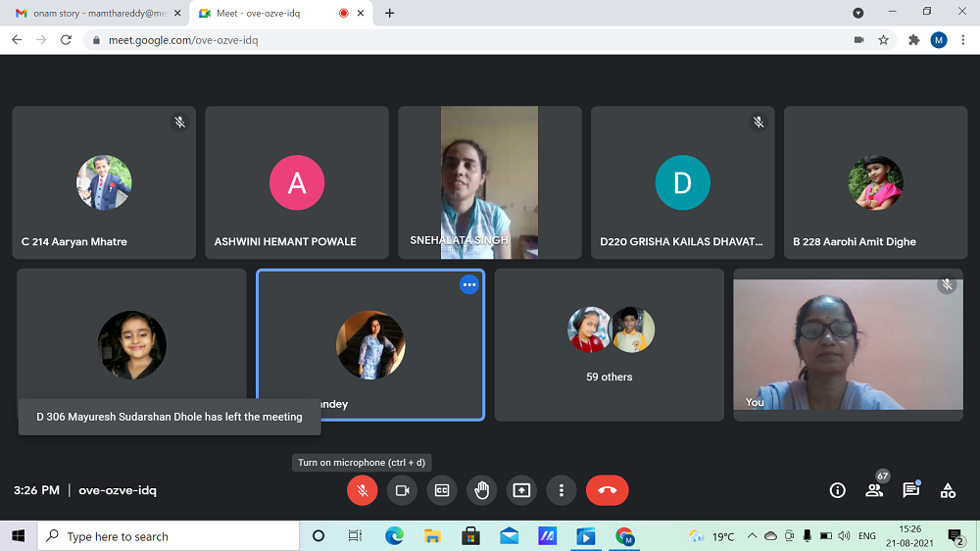The height and width of the screenshot is (551, 980).
Task: Leave call with red hang-up button
Action: (x=607, y=490)
